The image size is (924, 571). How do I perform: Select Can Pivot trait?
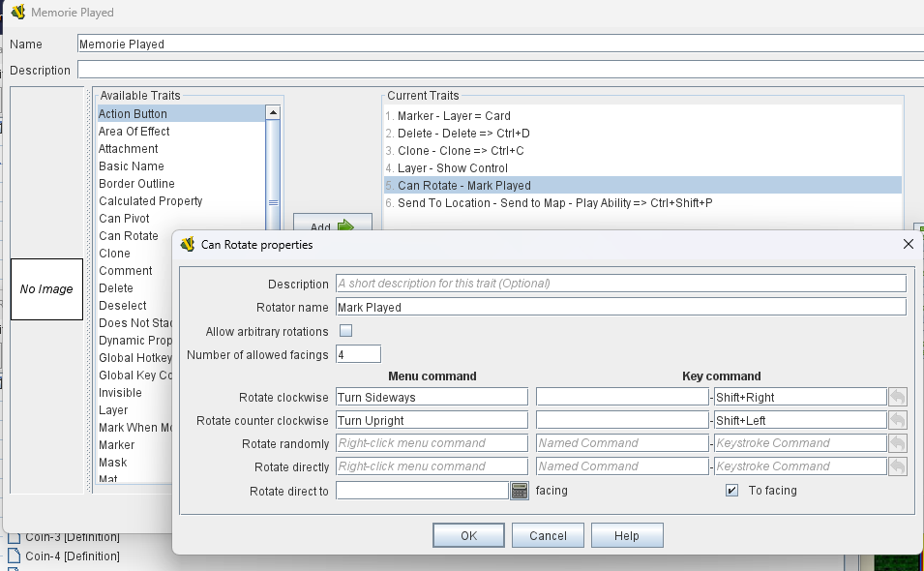pos(182,218)
